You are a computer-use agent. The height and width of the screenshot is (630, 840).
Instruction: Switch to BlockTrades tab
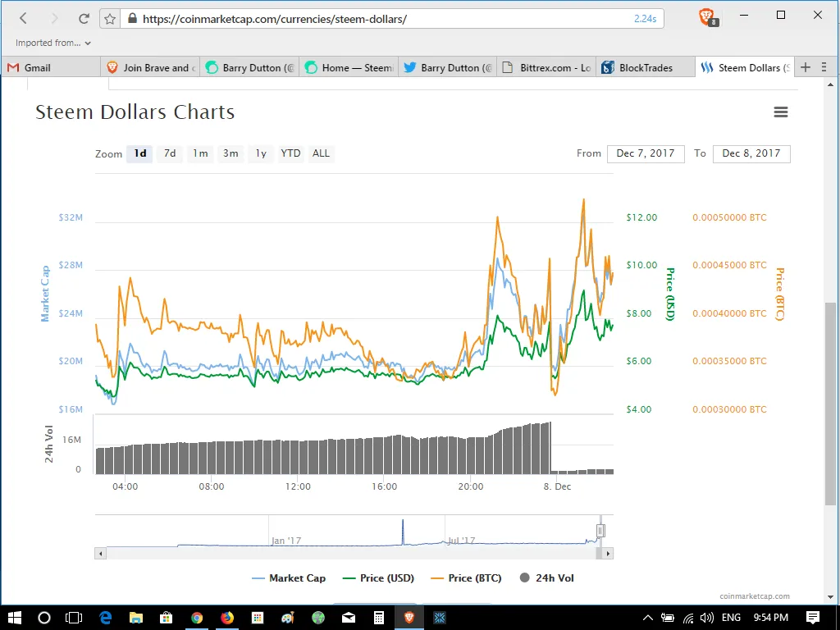[x=646, y=67]
